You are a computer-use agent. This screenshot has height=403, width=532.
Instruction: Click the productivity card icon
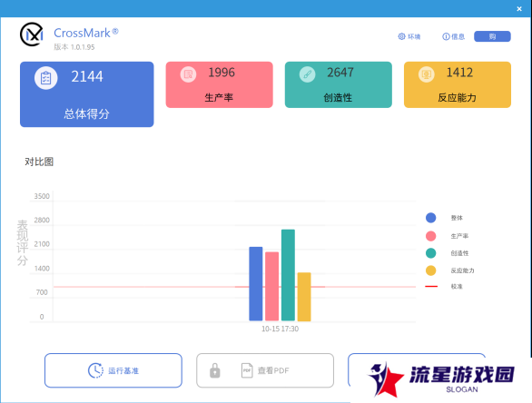tap(188, 74)
